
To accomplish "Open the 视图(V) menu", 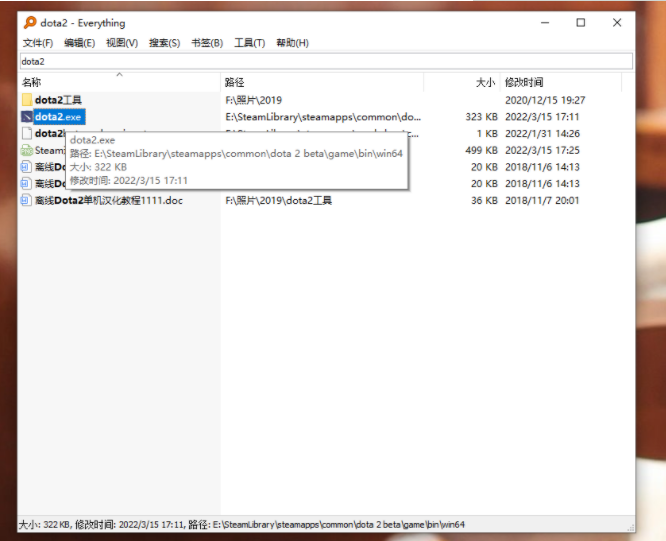I will click(122, 43).
